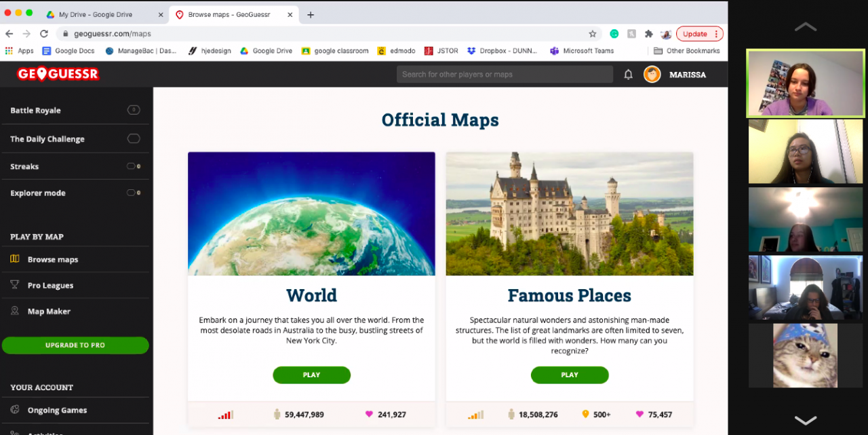Play the Famous Places map
The width and height of the screenshot is (868, 435).
[570, 375]
